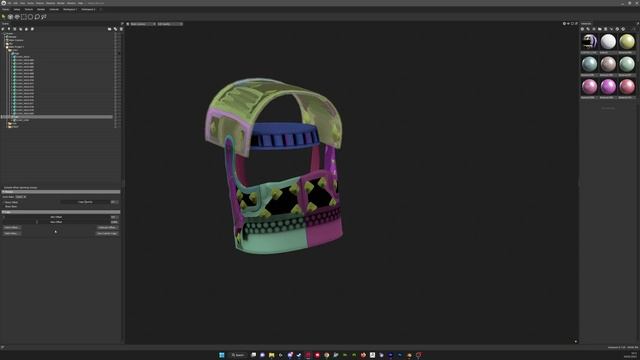Screen dimensions: 640x360
Task: Open the Full Quality dropdown above the viewport
Action: 170,24
